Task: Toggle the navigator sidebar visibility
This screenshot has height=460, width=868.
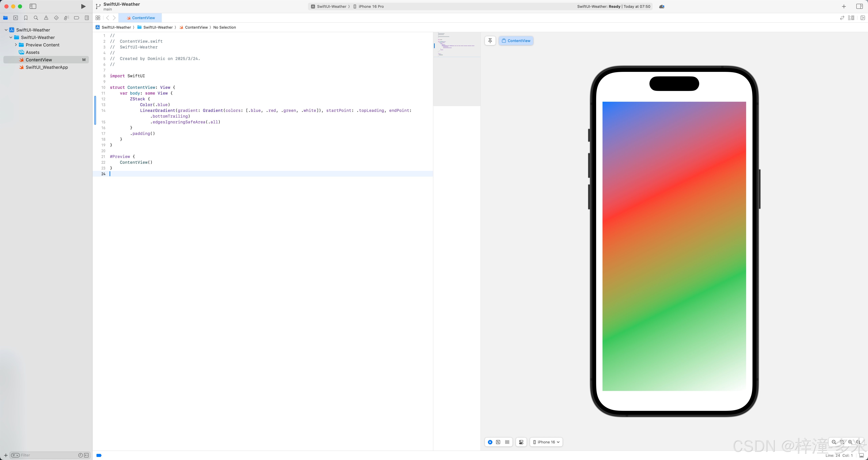Action: click(x=33, y=6)
